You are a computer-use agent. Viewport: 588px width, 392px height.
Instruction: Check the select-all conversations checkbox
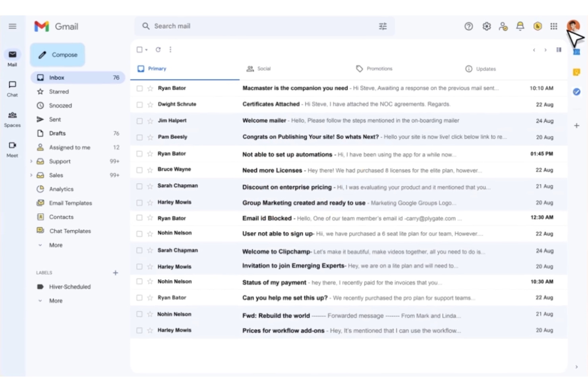pyautogui.click(x=139, y=49)
